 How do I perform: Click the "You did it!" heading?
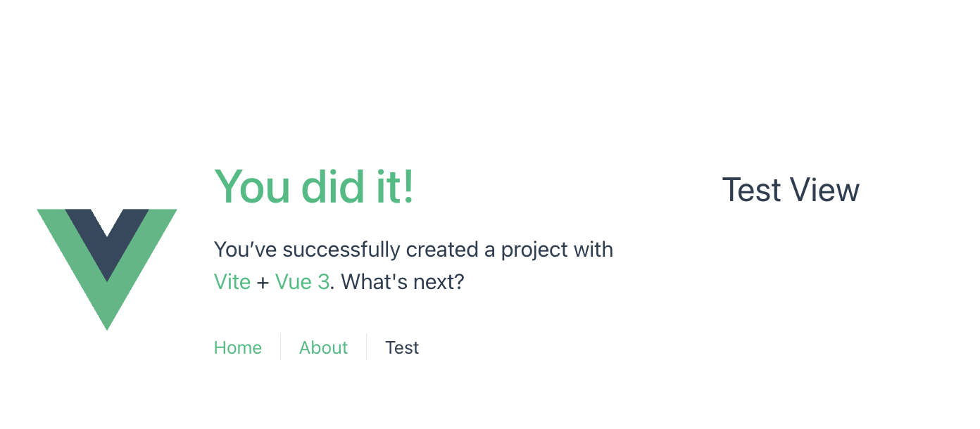[x=315, y=187]
